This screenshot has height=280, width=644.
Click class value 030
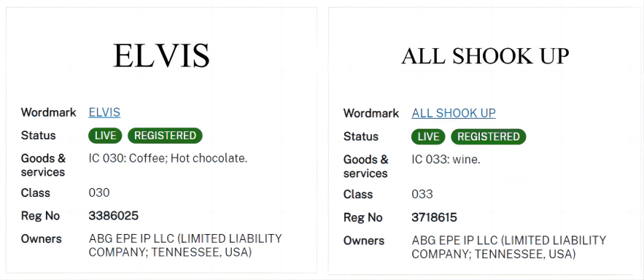coord(99,193)
